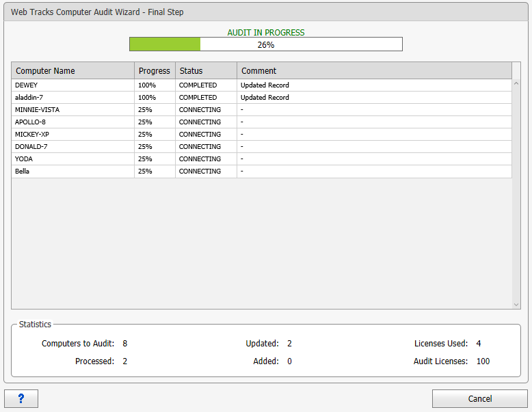
Task: Select the MICKEY-XP computer row
Action: tap(262, 135)
